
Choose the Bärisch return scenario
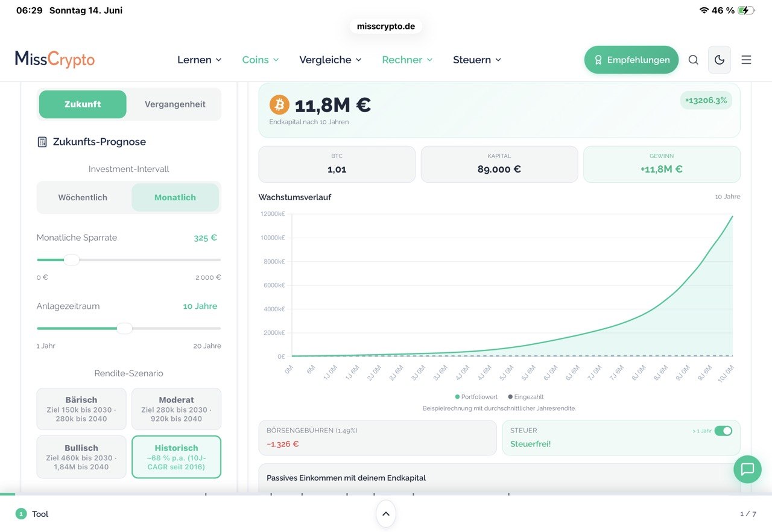point(81,409)
